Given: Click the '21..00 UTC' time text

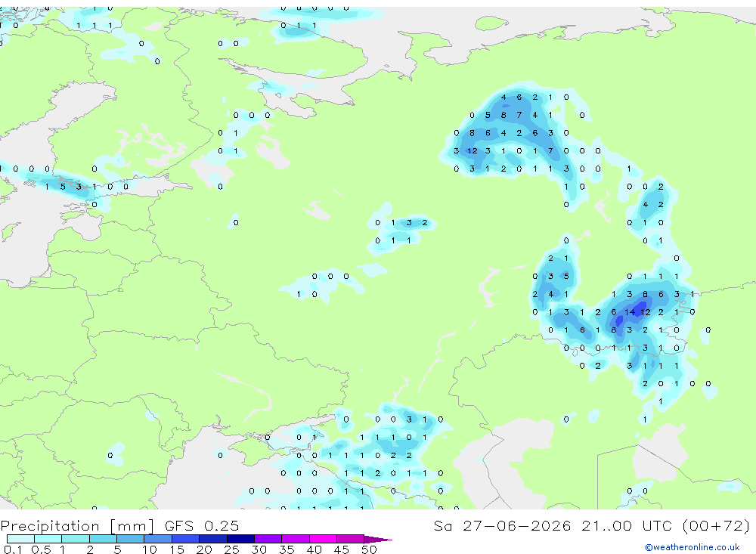Looking at the screenshot, I should 627,525.
